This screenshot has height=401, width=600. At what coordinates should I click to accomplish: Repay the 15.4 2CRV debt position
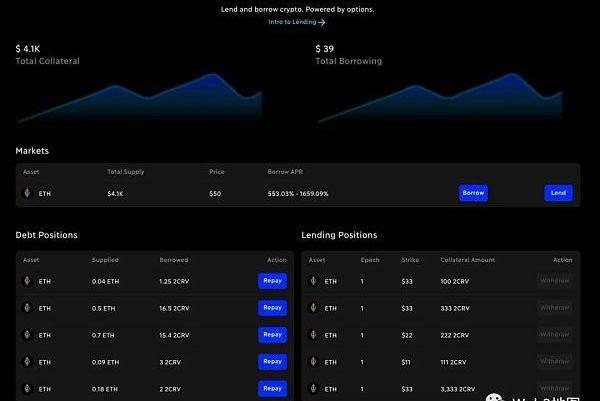271,335
